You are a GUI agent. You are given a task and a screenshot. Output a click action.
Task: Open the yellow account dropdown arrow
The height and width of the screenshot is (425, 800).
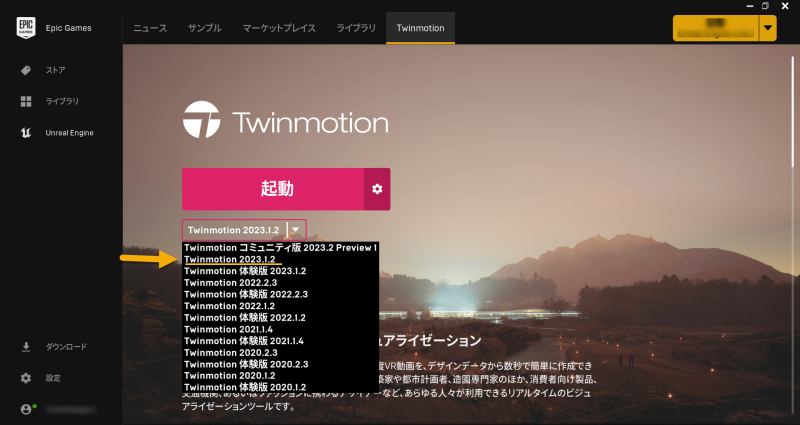click(x=767, y=28)
